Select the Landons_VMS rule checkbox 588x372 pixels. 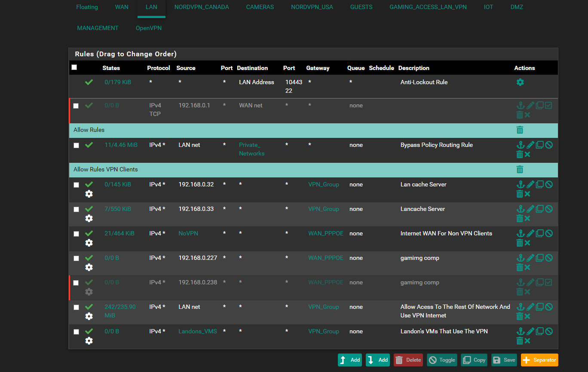click(76, 332)
